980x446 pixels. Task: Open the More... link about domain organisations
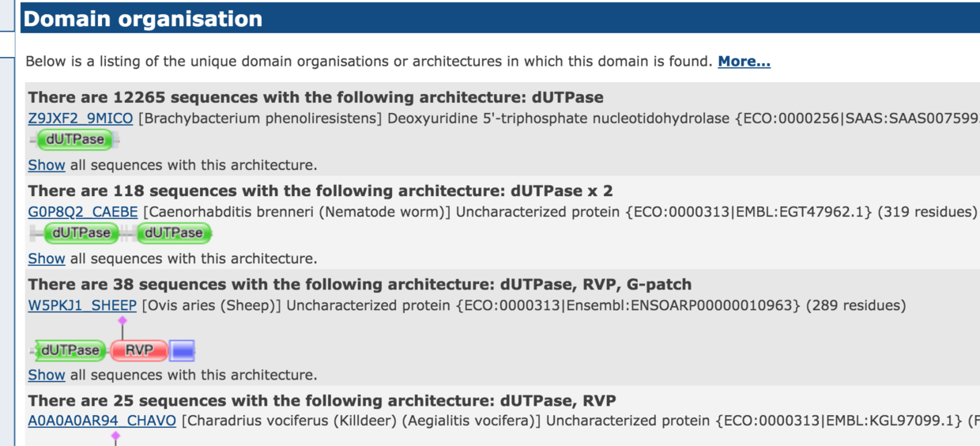744,62
